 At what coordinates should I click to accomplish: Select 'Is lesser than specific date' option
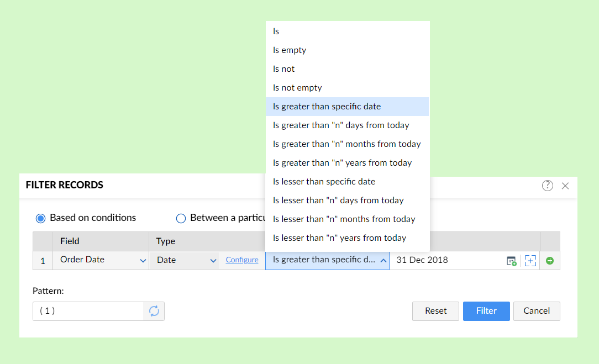(x=347, y=181)
